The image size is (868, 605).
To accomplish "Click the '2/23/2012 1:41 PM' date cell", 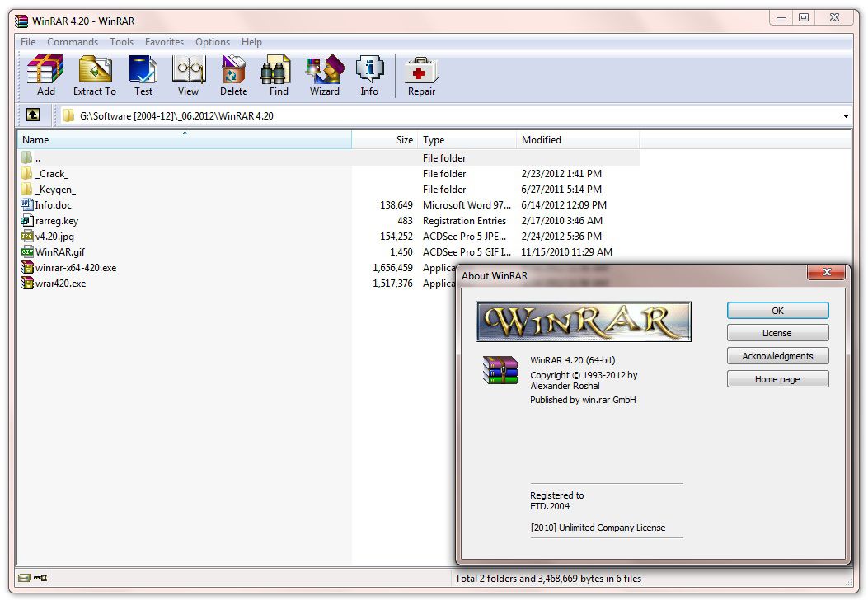I will coord(561,174).
